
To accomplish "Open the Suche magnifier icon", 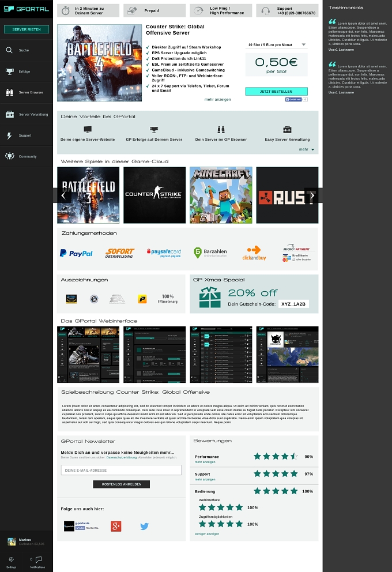I will (9, 50).
